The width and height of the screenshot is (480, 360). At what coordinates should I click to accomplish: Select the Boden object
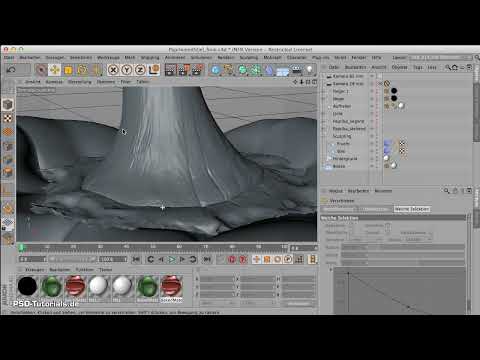pos(339,166)
